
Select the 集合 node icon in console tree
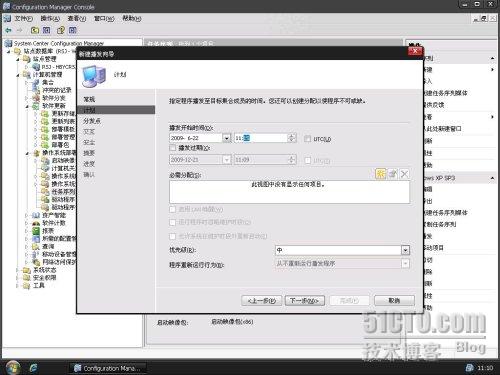[x=36, y=82]
